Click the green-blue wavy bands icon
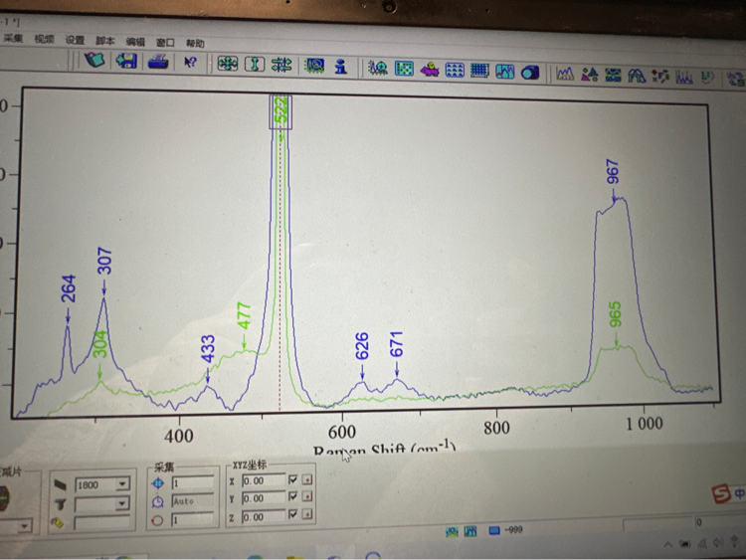The width and height of the screenshot is (746, 560). (614, 76)
